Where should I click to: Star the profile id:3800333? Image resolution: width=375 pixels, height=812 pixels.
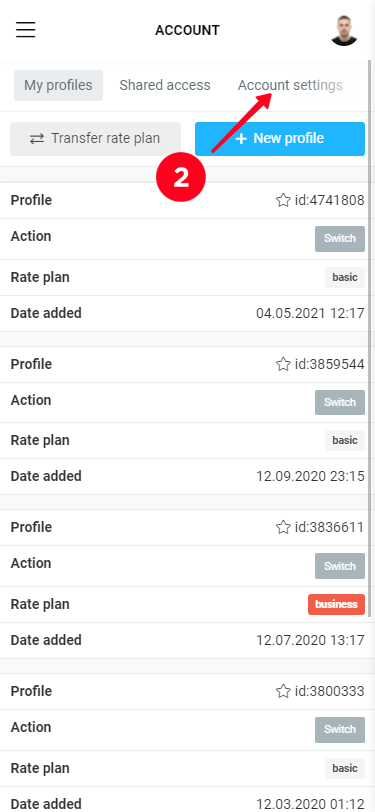click(283, 691)
